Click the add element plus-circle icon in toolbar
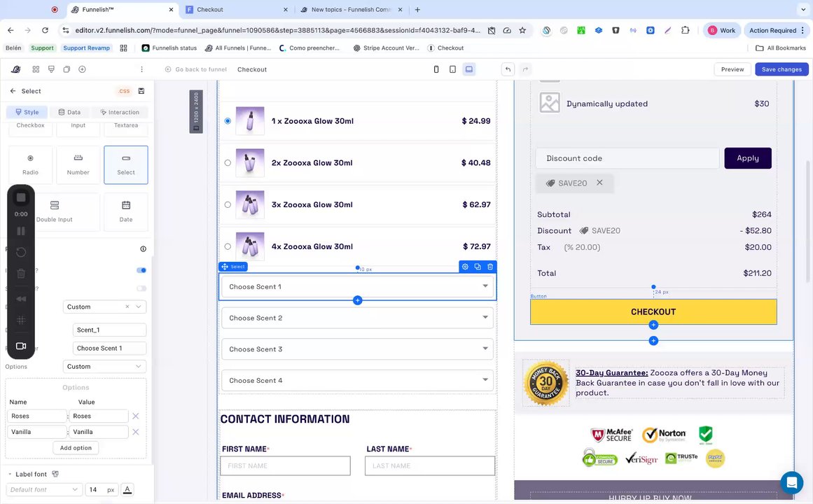Image resolution: width=813 pixels, height=504 pixels. click(x=82, y=69)
